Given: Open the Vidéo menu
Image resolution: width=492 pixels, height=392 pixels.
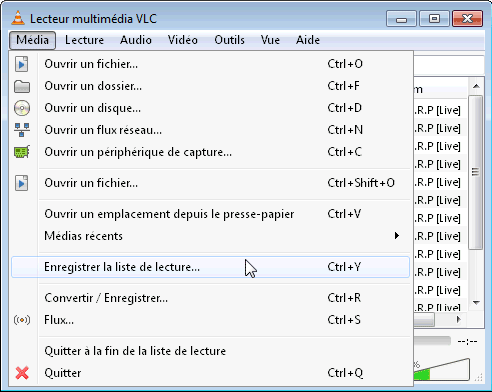Looking at the screenshot, I should pos(183,40).
